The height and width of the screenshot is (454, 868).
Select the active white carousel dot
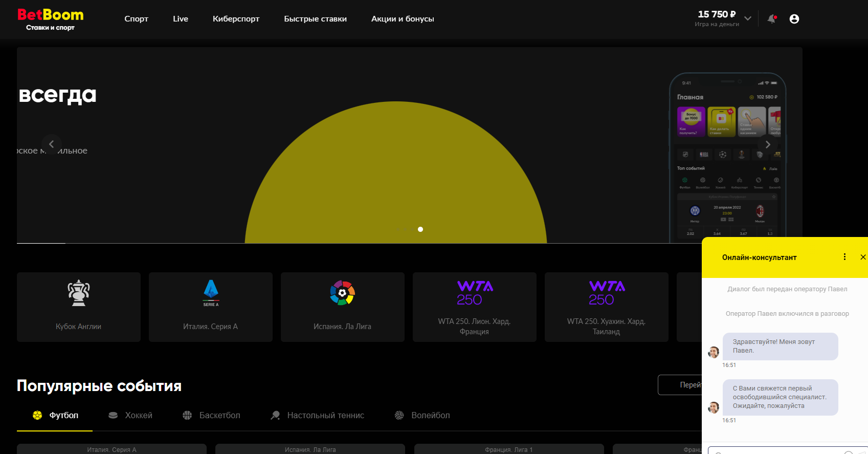tap(420, 229)
